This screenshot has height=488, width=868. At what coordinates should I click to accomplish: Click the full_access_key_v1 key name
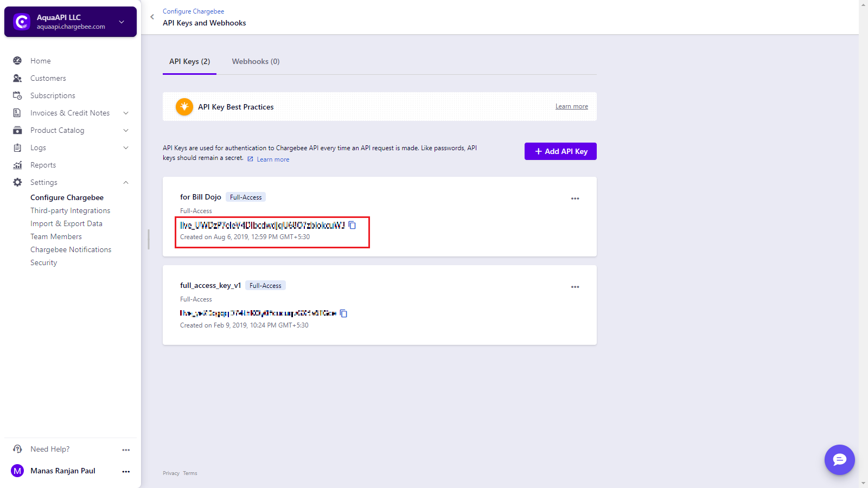click(210, 285)
